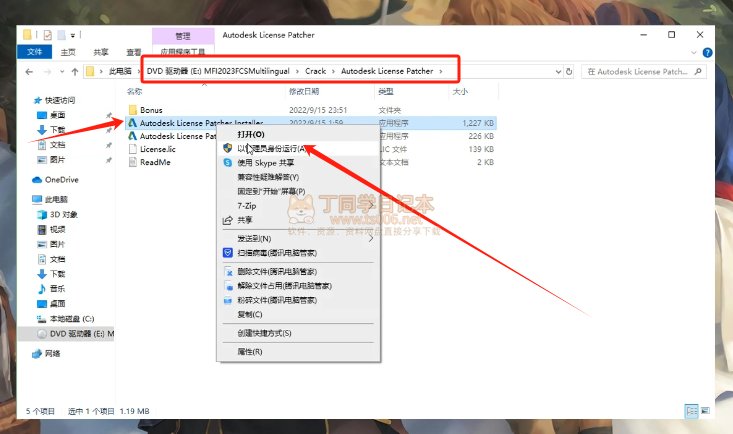The image size is (733, 434).
Task: Click the Autodesk License Patcher breadcrumb segment
Action: (x=387, y=71)
